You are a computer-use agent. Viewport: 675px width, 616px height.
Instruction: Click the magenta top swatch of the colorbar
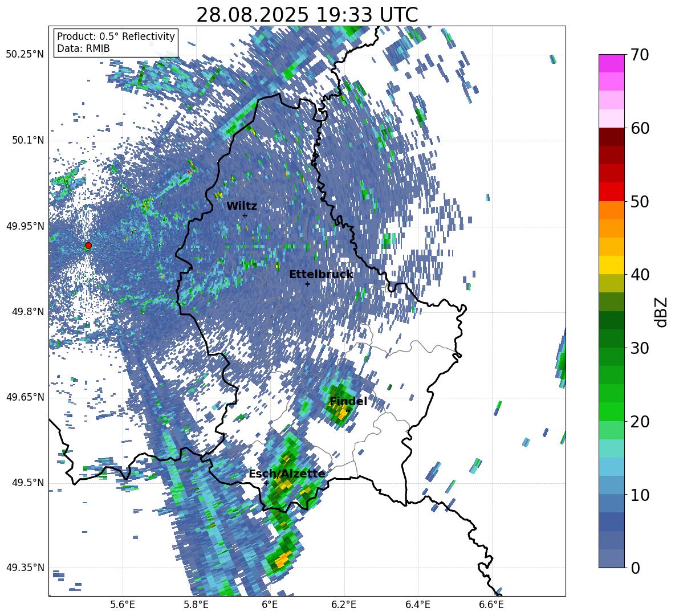[612, 63]
